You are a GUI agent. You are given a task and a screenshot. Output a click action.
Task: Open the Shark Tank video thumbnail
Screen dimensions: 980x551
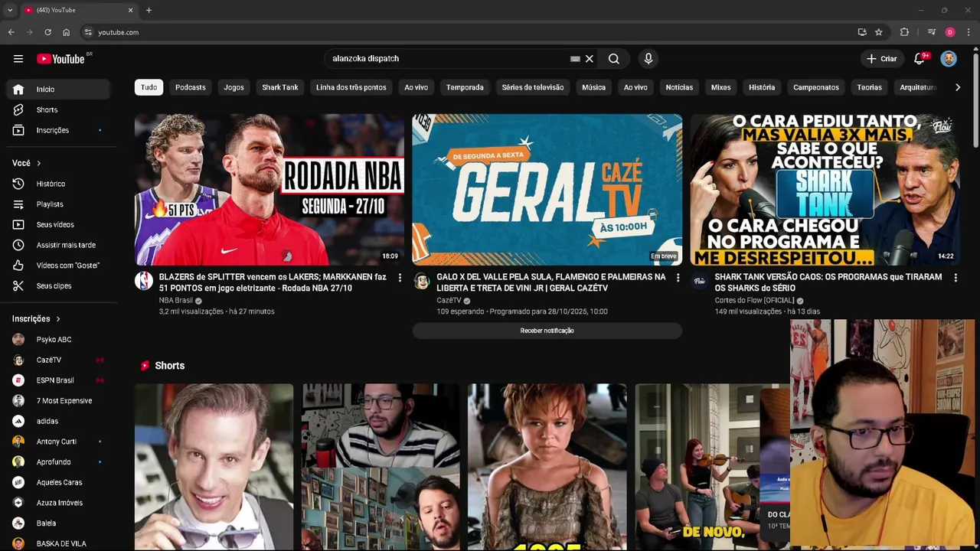coord(825,190)
